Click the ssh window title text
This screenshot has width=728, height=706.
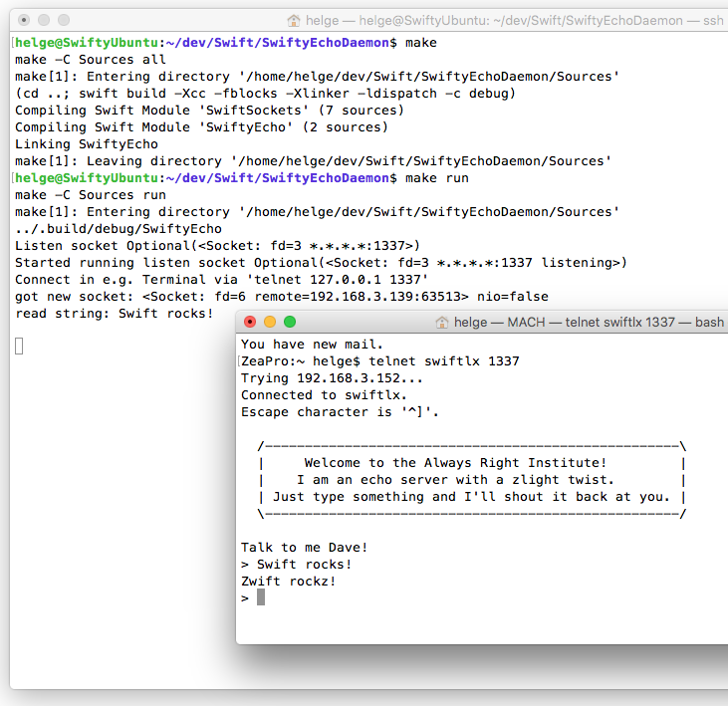click(x=515, y=21)
